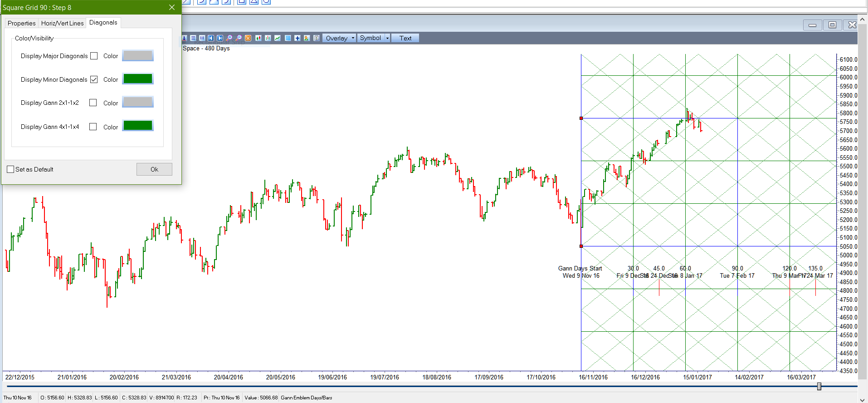868x403 pixels.
Task: Jump to last bar with right-arrow icon
Action: 220,38
